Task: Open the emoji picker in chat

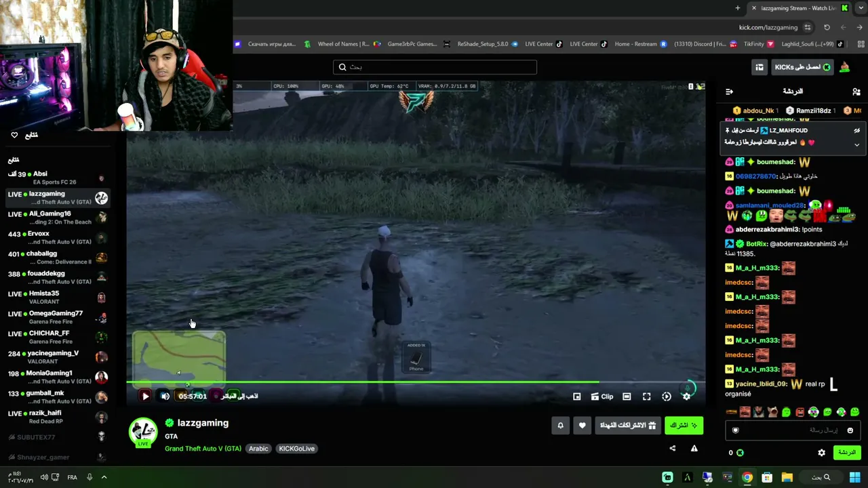Action: click(x=850, y=430)
